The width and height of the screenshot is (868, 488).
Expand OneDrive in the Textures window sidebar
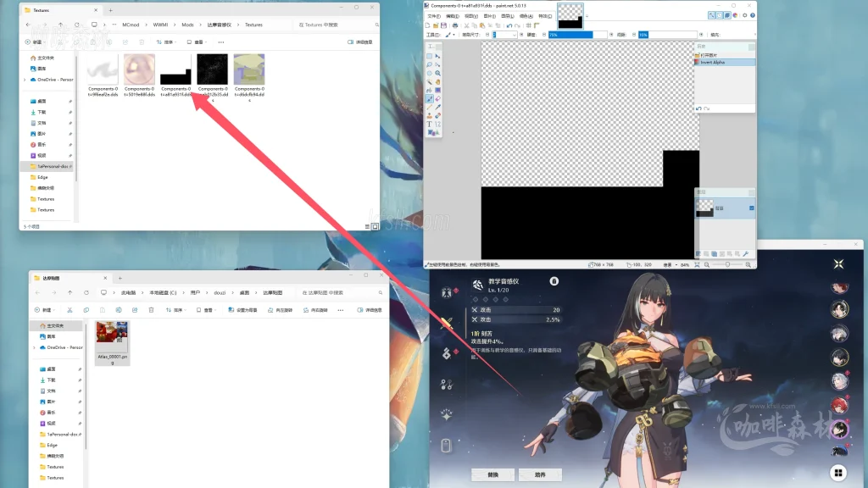pyautogui.click(x=25, y=80)
